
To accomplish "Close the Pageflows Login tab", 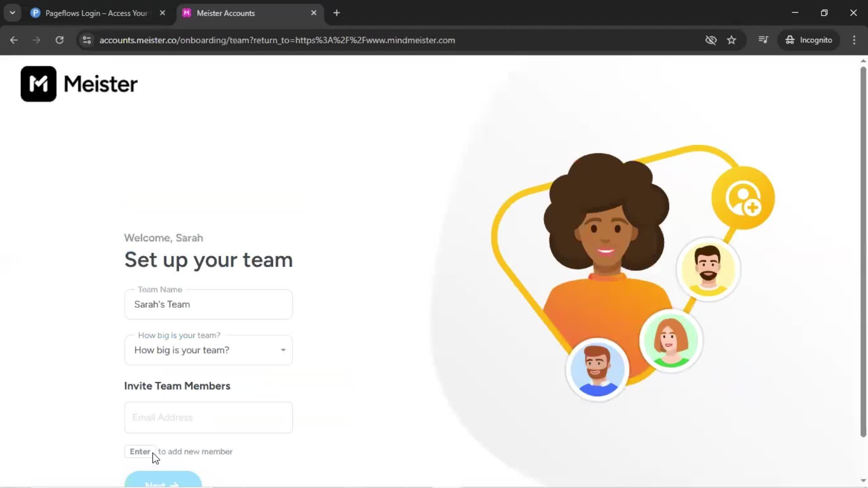I will pos(162,13).
